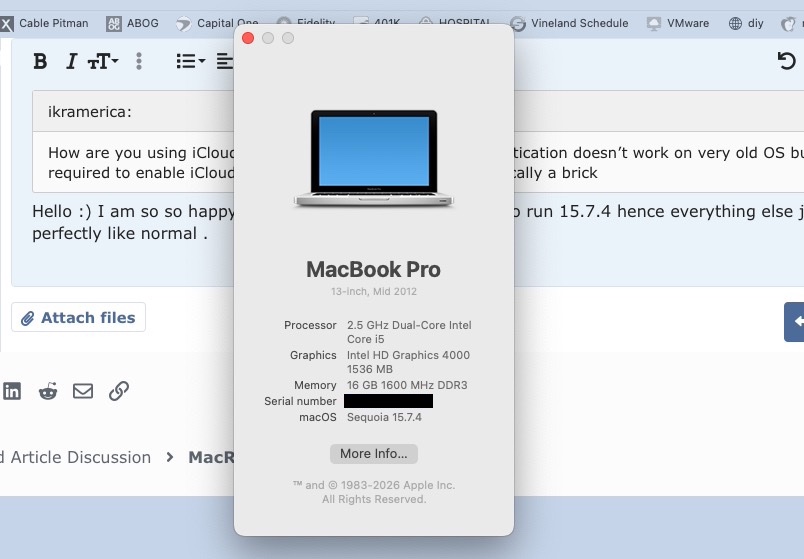Close the About This Mac window
This screenshot has width=804, height=559.
pyautogui.click(x=248, y=38)
